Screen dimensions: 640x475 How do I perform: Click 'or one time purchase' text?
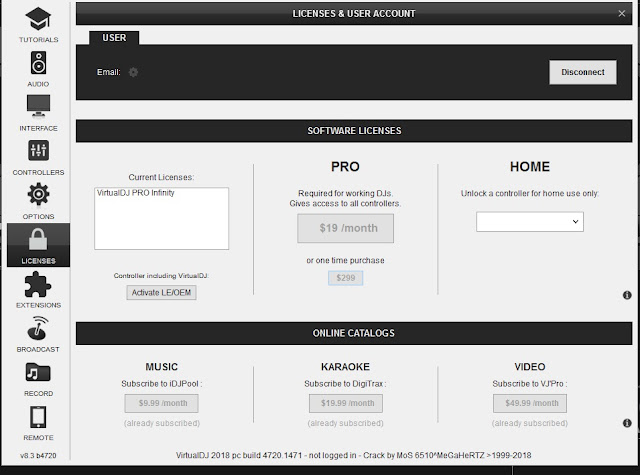pos(345,260)
